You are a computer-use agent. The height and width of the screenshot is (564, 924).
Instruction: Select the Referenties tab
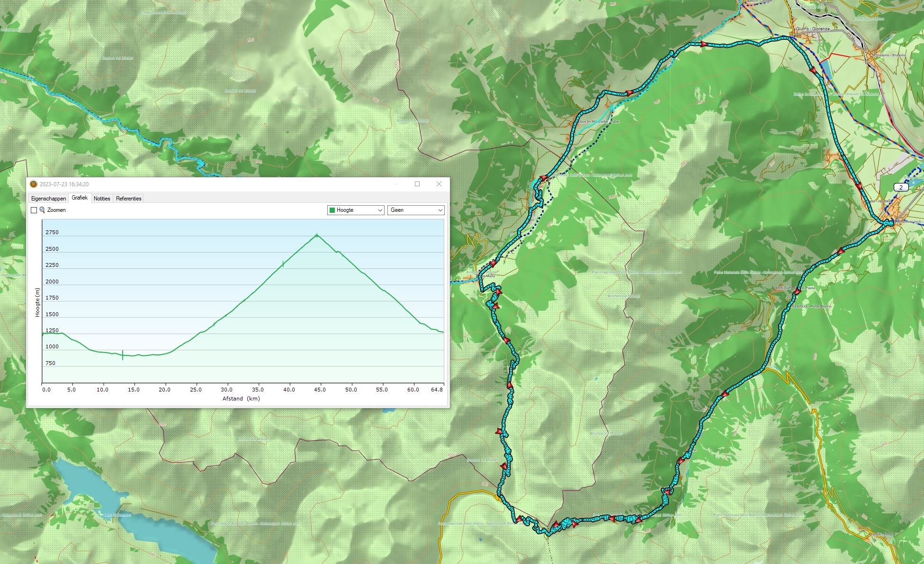[x=128, y=199]
